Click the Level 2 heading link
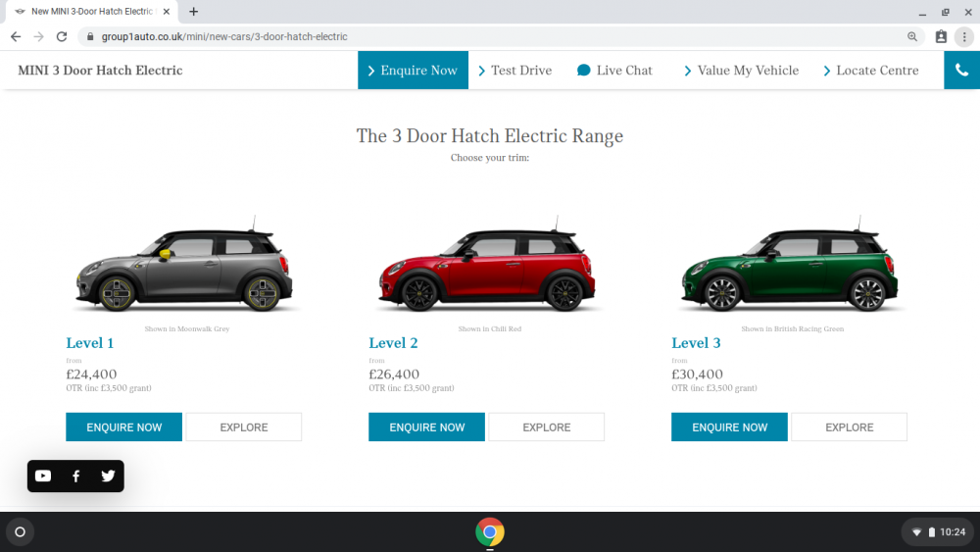Screen dimensions: 980x552 393,342
